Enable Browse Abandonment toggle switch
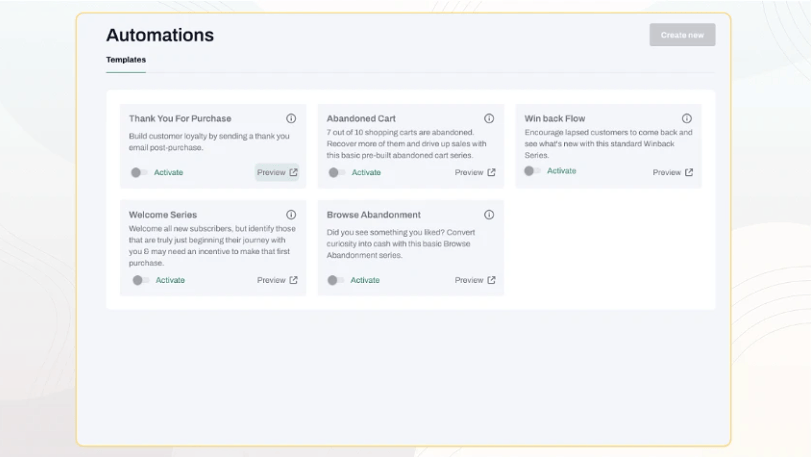Image resolution: width=811 pixels, height=457 pixels. pos(336,280)
